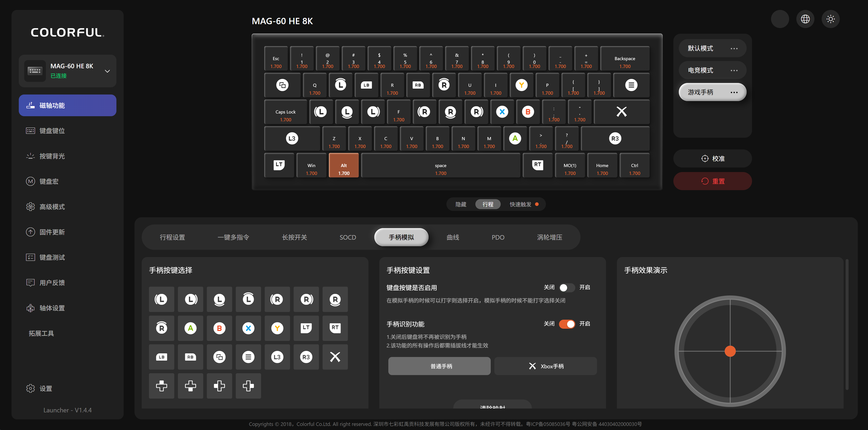Choose the LT trigger icon in selection panel
This screenshot has width=868, height=430.
click(306, 328)
